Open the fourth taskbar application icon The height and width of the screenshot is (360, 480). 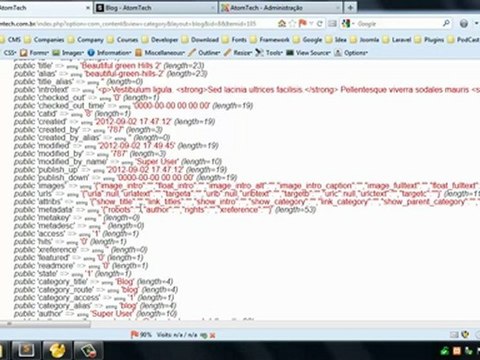89,350
